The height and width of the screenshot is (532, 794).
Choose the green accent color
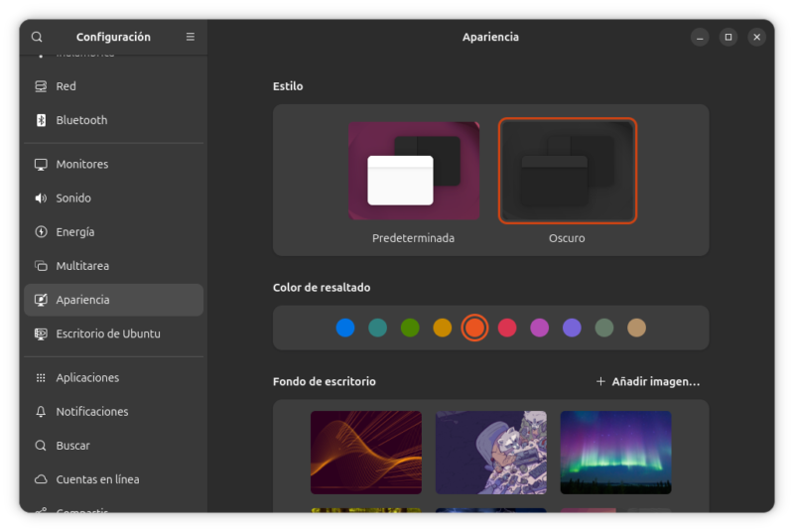point(410,328)
